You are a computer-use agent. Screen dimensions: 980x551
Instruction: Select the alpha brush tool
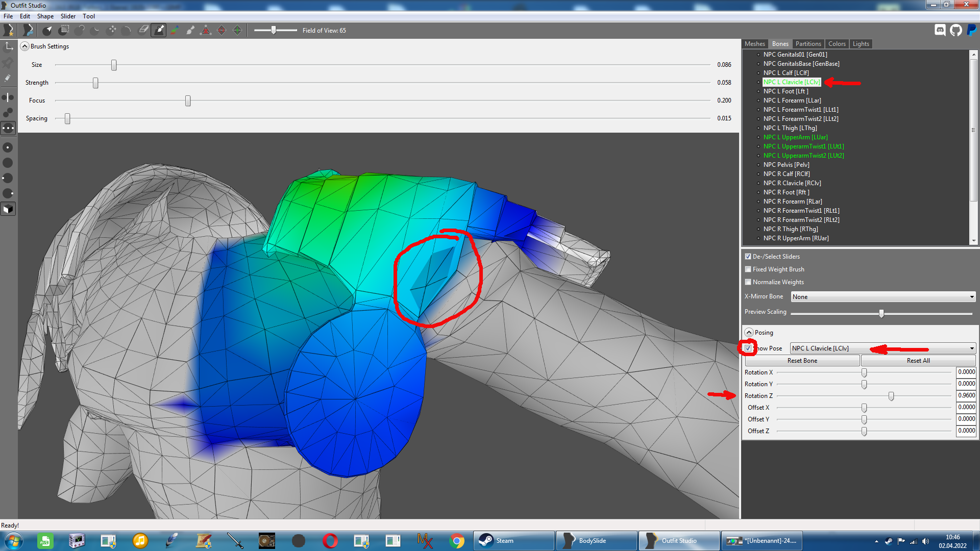click(190, 30)
